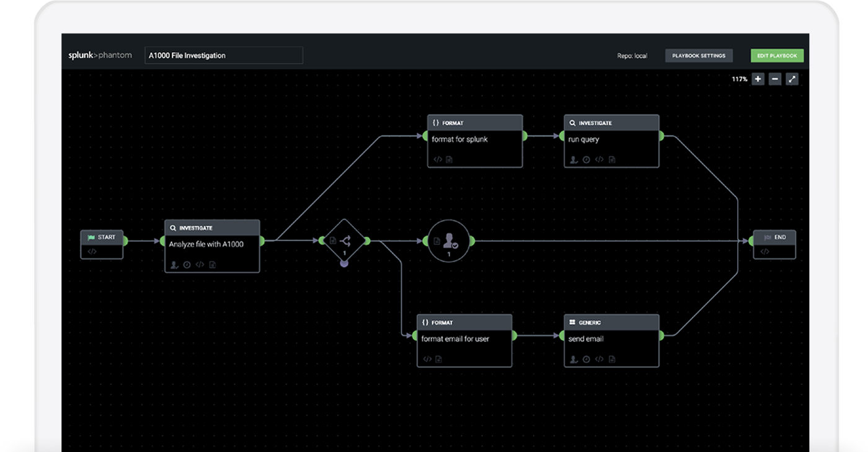Select "format for splunk" block text
The width and height of the screenshot is (868, 452).
[x=459, y=140]
